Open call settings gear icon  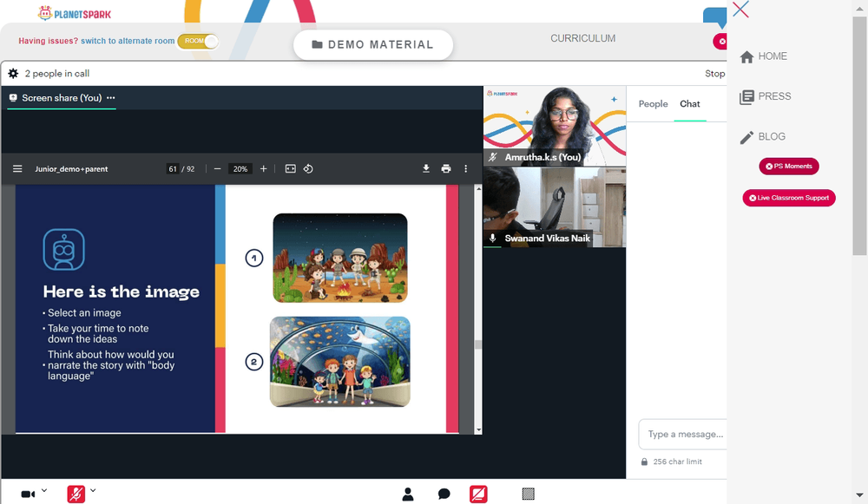(13, 74)
